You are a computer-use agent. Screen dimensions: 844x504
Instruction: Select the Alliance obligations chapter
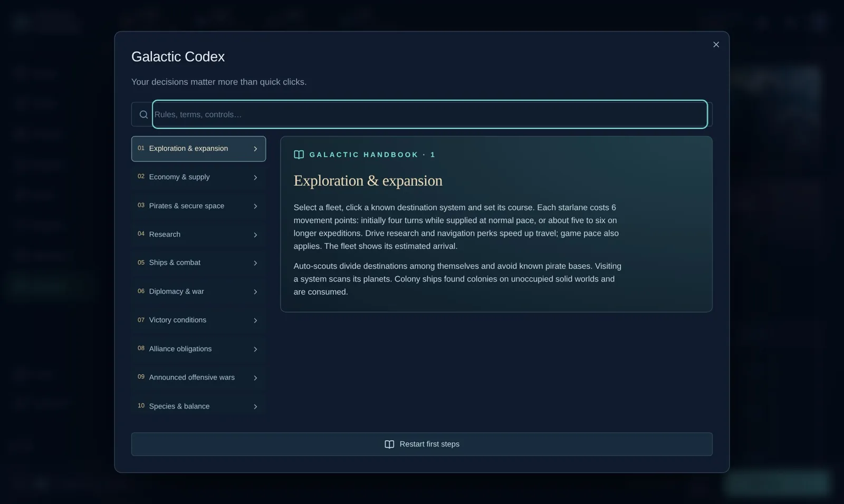coord(198,349)
